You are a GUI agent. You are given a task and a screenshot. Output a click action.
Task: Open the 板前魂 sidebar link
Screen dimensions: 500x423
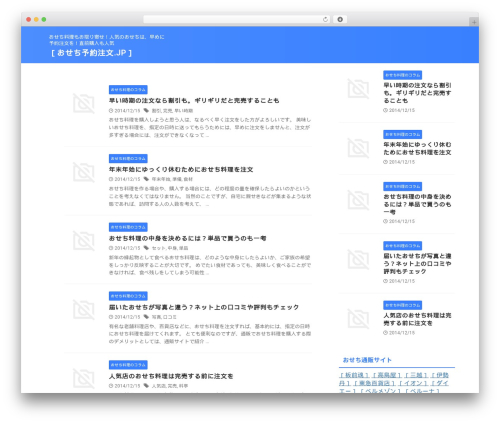click(354, 375)
